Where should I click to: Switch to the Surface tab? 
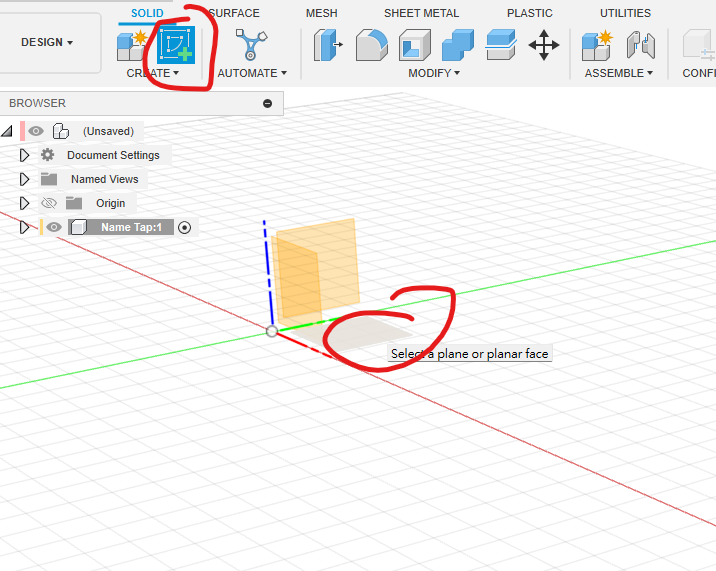[x=236, y=13]
